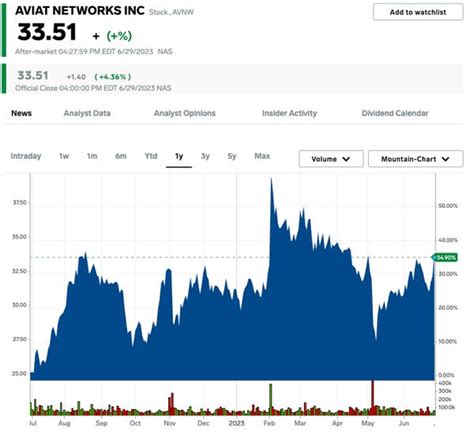This screenshot has height=439, width=474.
Task: Click the large 33.51 after-market price
Action: click(x=47, y=32)
